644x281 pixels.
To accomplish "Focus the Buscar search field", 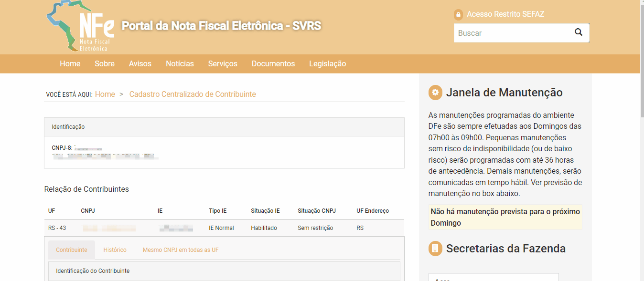I will pyautogui.click(x=512, y=33).
